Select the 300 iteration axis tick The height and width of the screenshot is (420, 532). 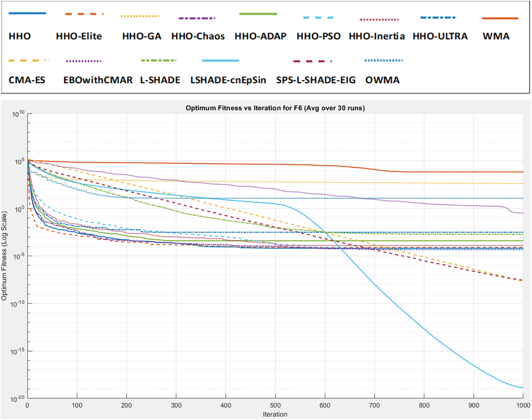pyautogui.click(x=176, y=405)
